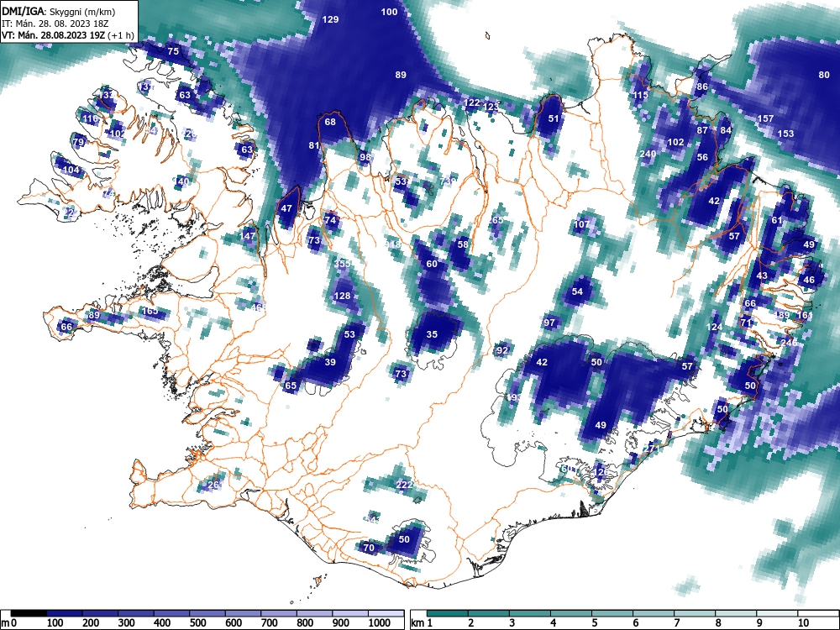
Task: Click the visibility value 60 in north-central area
Action: point(432,264)
